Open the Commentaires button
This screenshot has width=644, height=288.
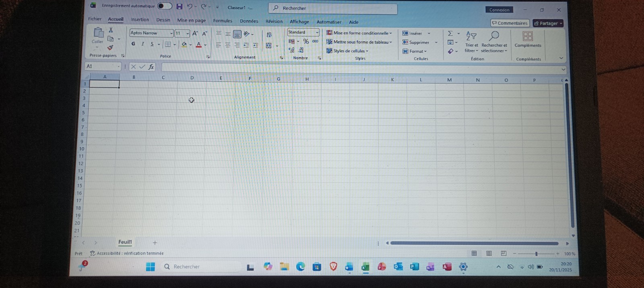510,23
